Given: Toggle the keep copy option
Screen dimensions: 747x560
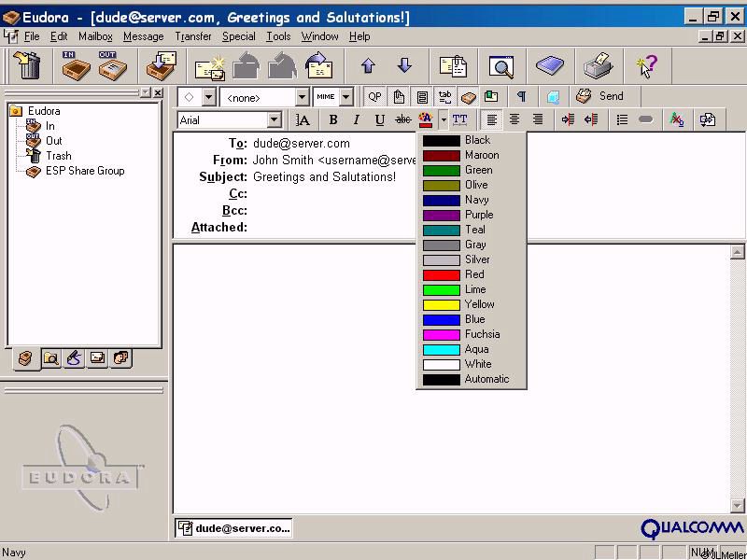Looking at the screenshot, I should coord(469,97).
